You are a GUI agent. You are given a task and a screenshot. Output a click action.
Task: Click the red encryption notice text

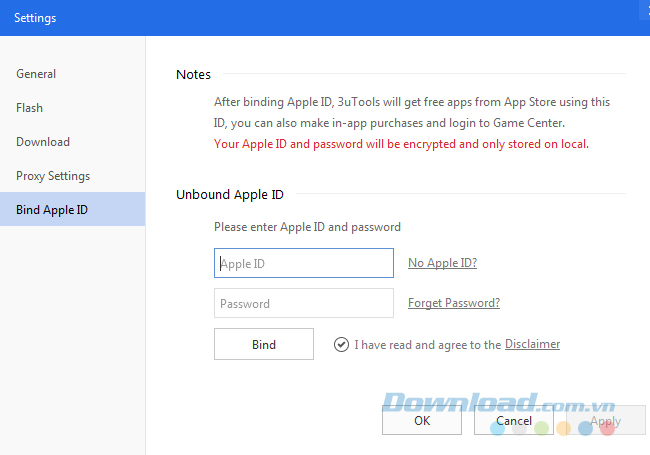[x=401, y=144]
